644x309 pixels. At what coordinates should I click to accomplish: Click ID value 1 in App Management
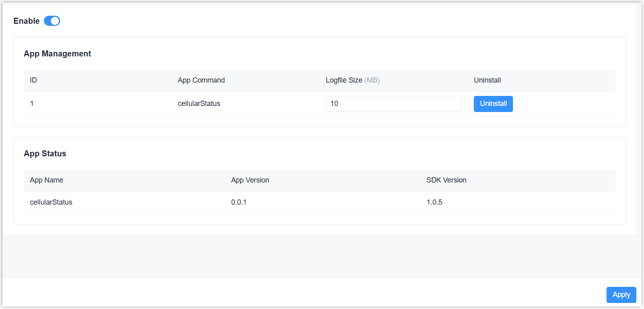pos(32,104)
